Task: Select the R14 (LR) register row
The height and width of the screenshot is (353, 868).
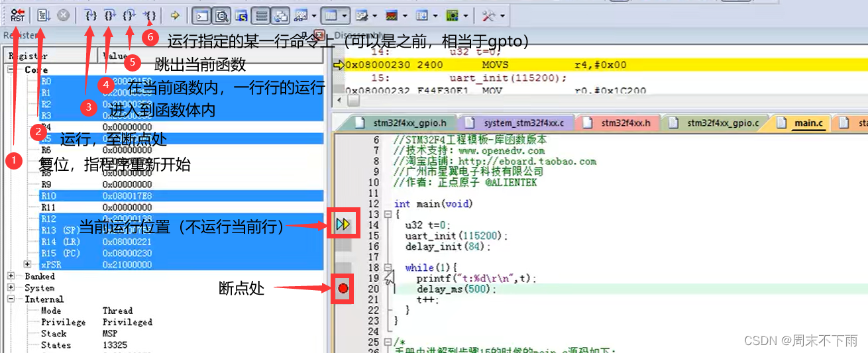Action: click(182, 242)
